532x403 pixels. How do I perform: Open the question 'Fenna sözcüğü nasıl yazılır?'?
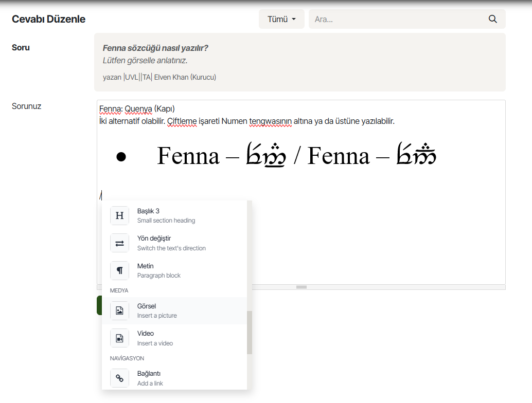(155, 48)
